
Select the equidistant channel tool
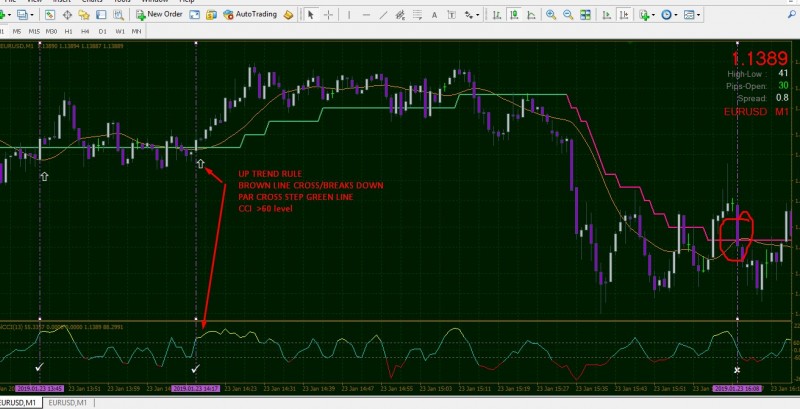pos(401,15)
